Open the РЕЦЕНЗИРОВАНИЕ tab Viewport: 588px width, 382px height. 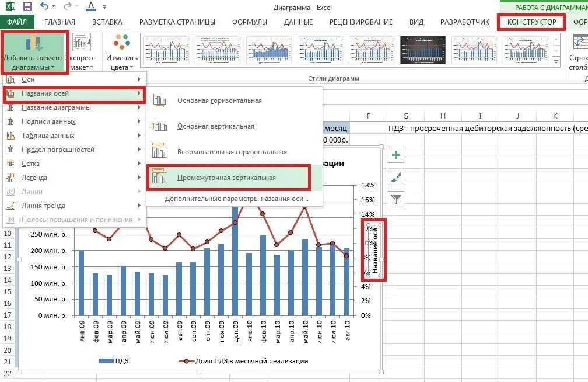(x=360, y=22)
